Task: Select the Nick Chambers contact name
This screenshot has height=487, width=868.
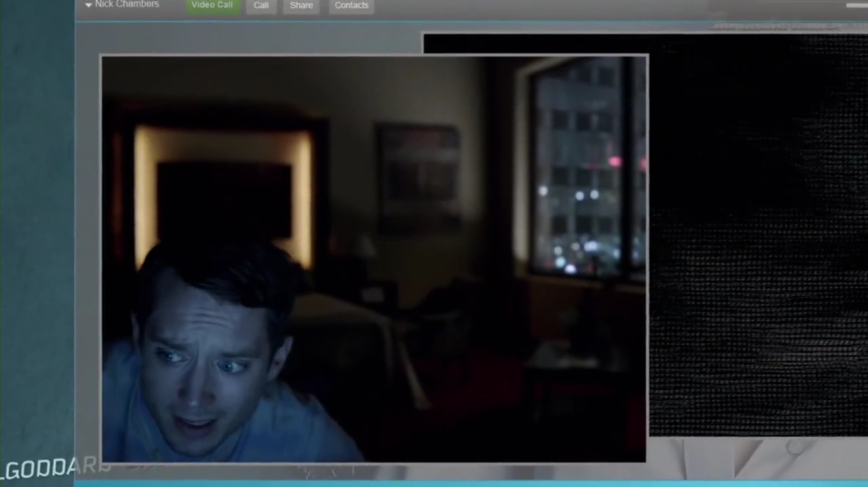Action: (127, 4)
